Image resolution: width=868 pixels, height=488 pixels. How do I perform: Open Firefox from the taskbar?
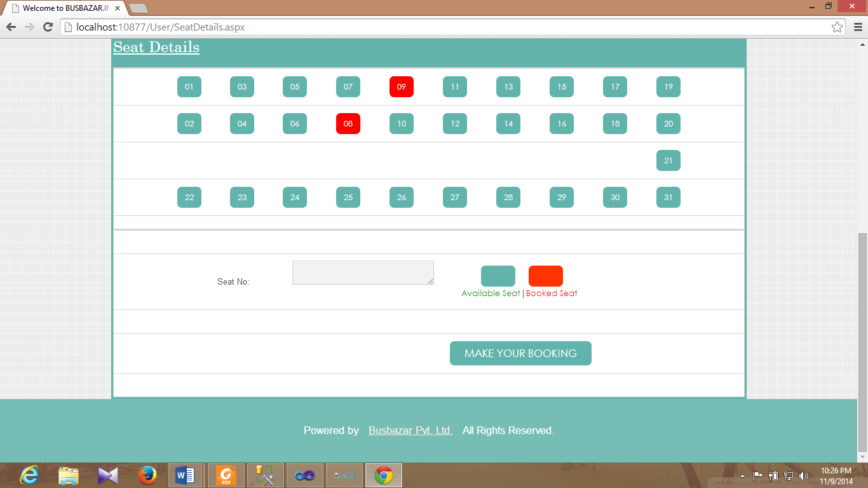point(147,475)
